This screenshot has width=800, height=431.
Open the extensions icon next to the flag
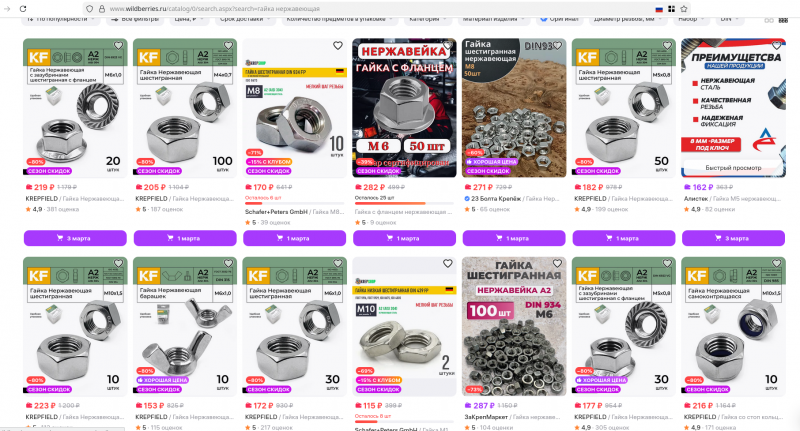(x=671, y=9)
